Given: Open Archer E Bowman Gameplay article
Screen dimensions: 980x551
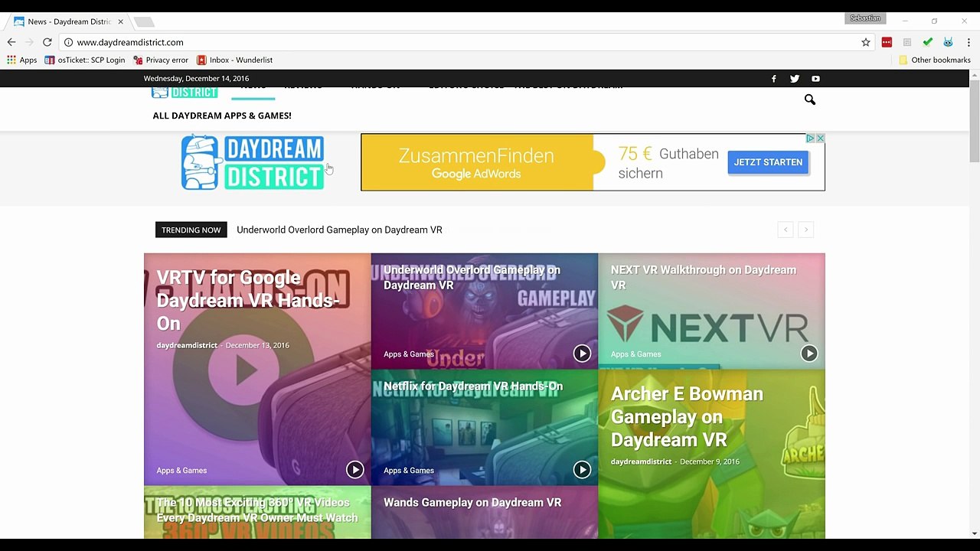Looking at the screenshot, I should pos(687,416).
